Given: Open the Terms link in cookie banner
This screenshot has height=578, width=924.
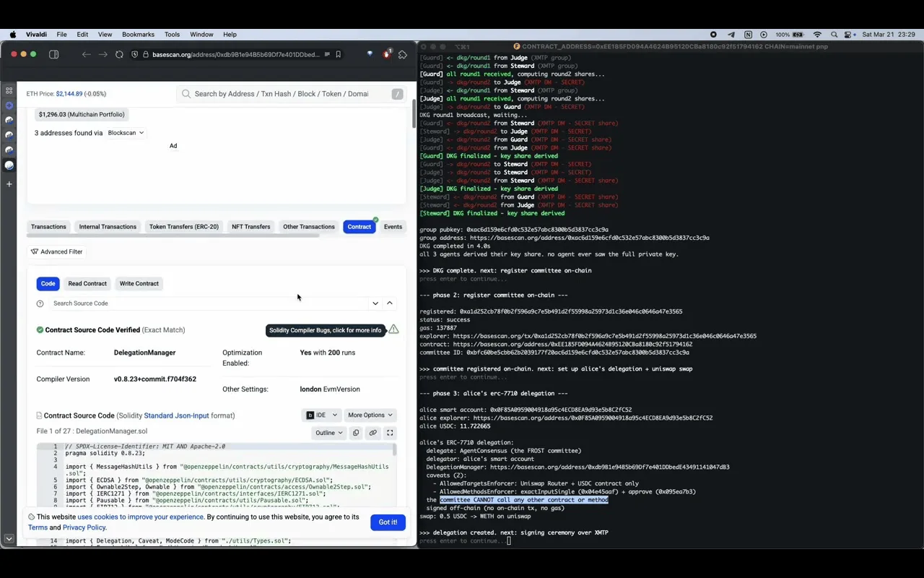Looking at the screenshot, I should pyautogui.click(x=38, y=527).
